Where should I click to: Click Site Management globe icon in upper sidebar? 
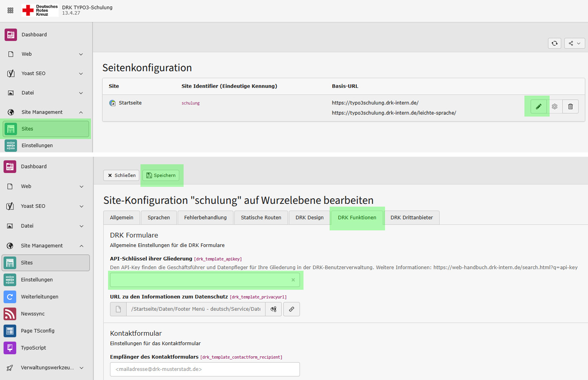click(11, 112)
